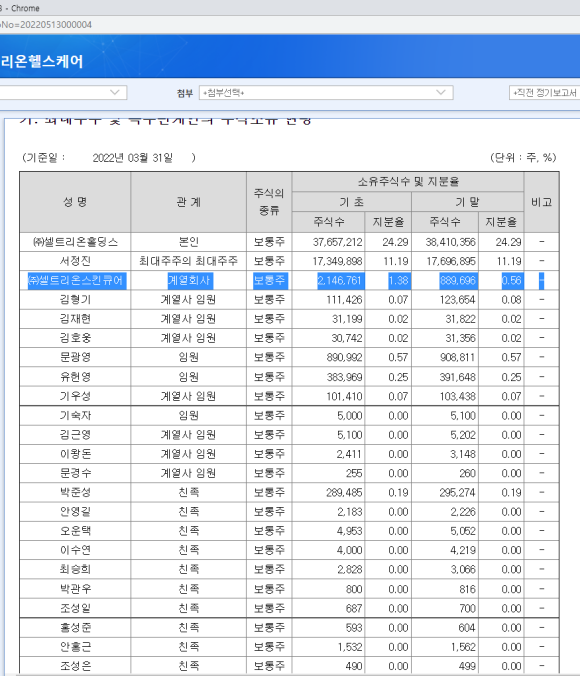The height and width of the screenshot is (676, 580).
Task: Click the 383,969 share count cell
Action: click(x=329, y=377)
